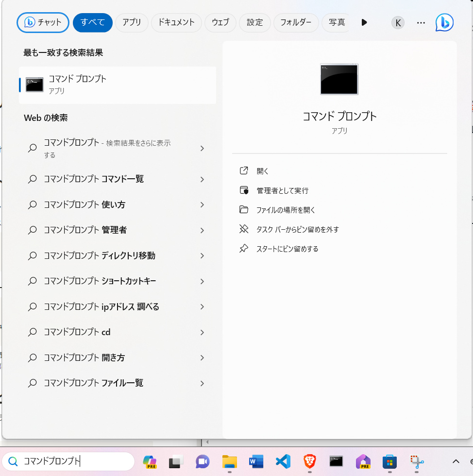
Task: Switch to the アプリ filter tab
Action: coord(131,22)
